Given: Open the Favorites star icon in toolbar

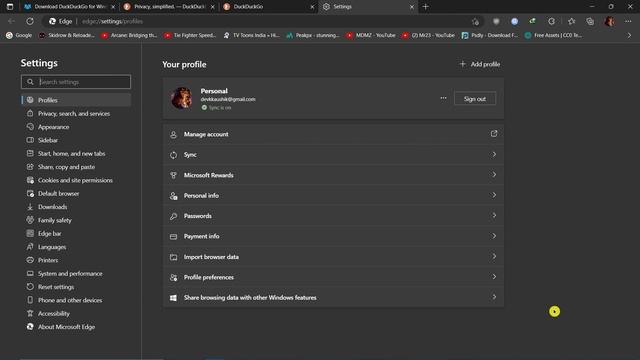Looking at the screenshot, I should tap(571, 21).
